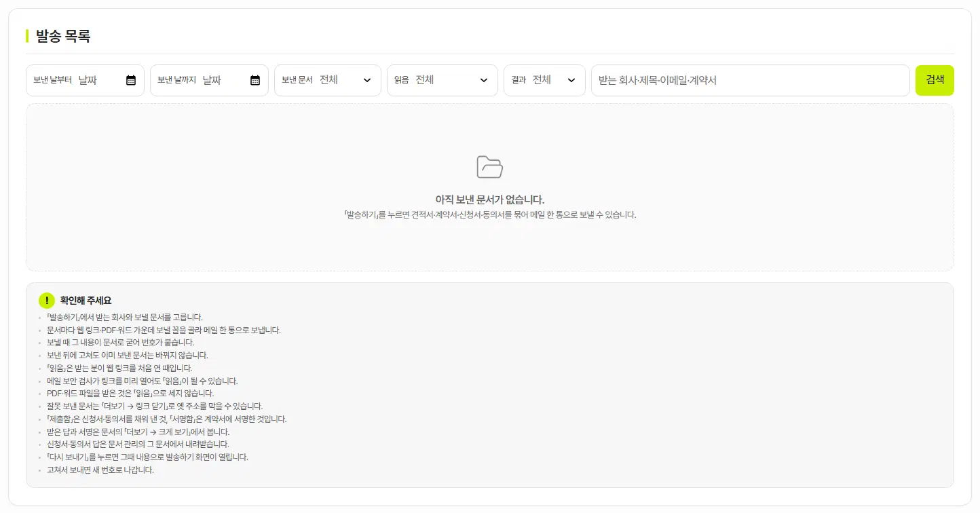Click the note starting 메일 보안 검사가
980x513 pixels.
(143, 381)
